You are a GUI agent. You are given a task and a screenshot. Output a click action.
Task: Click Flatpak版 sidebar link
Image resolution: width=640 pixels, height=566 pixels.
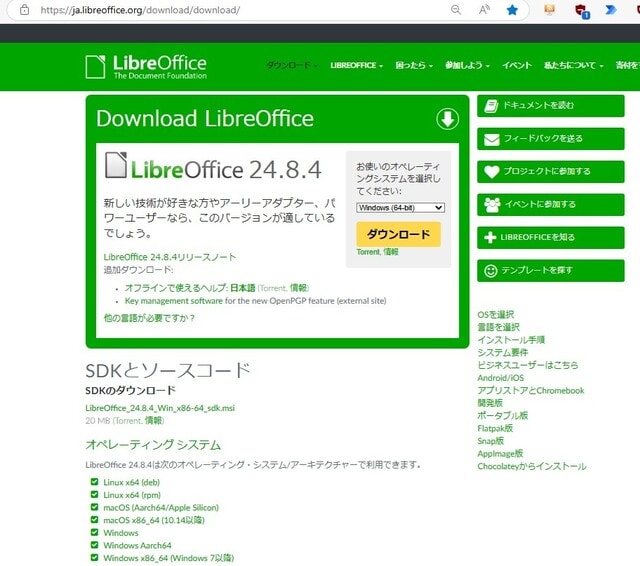click(x=495, y=428)
